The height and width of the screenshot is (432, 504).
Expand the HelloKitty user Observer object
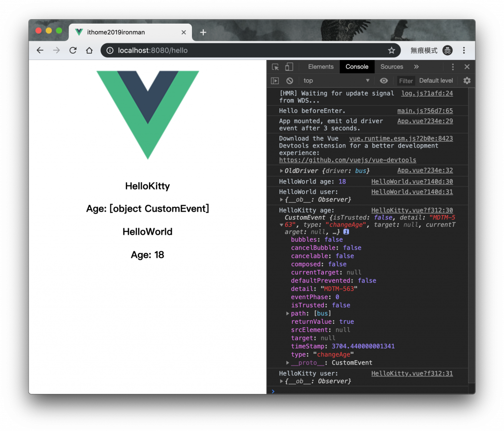[281, 381]
